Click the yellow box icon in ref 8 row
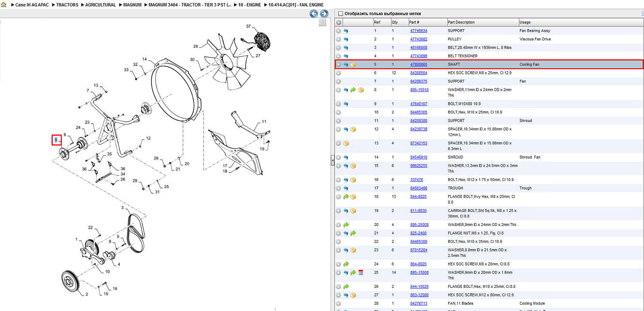Screen dimensions: 644x311 tap(361, 90)
